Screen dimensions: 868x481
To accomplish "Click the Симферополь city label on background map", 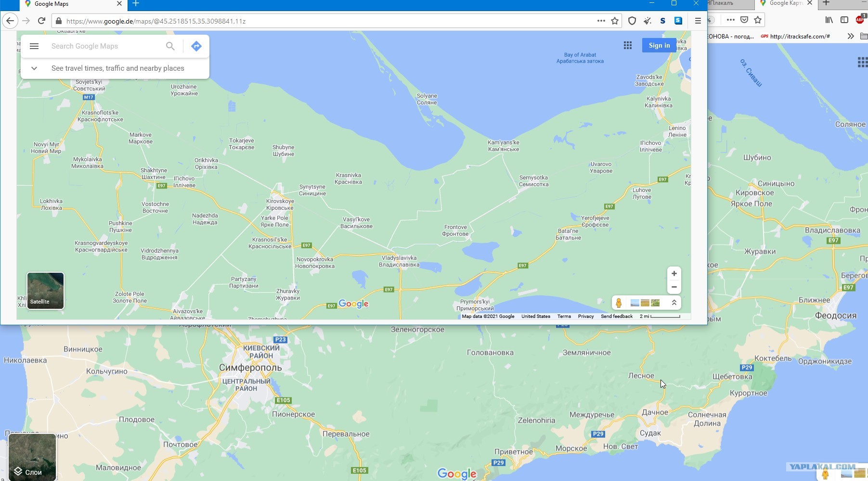I will [250, 367].
